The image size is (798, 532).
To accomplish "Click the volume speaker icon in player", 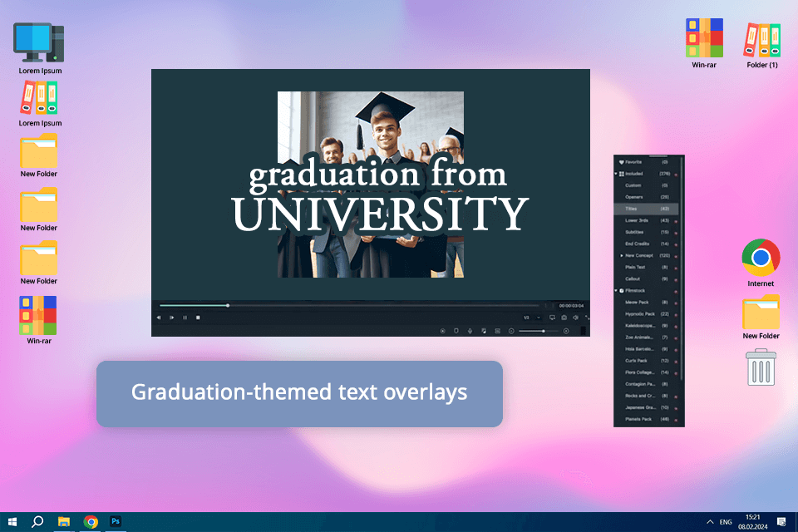I will coord(575,318).
